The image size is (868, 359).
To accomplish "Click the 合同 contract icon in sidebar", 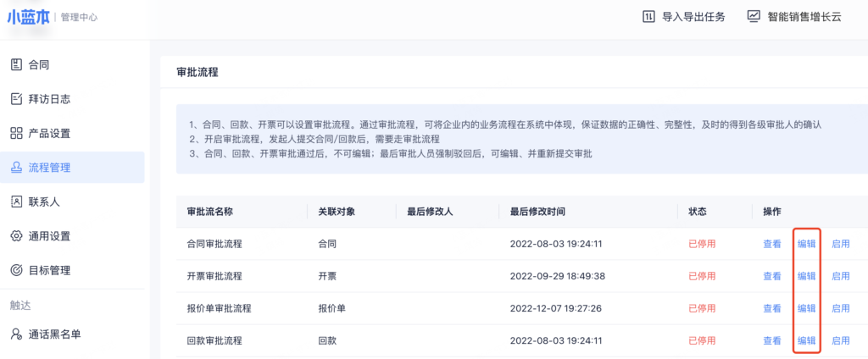I will click(16, 64).
